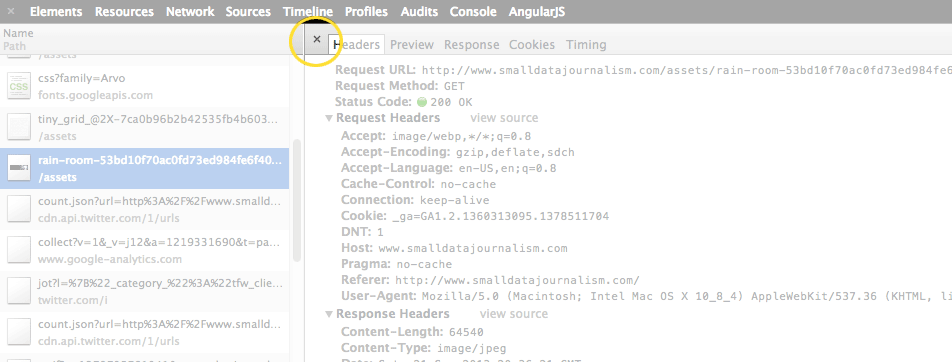
Task: Show the Timing tab
Action: point(586,44)
